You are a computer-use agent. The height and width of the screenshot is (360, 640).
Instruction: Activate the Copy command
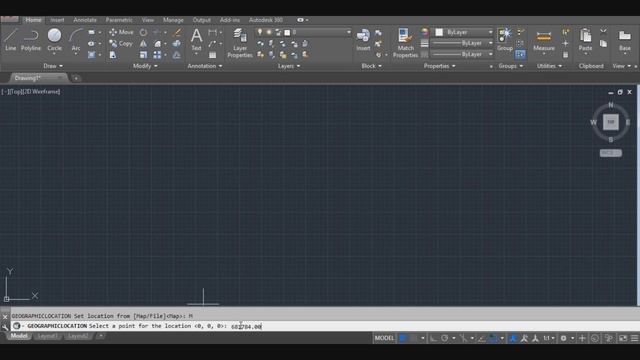[x=121, y=43]
